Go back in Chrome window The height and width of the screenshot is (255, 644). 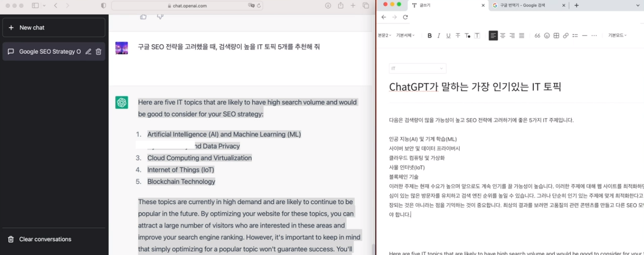coord(383,17)
